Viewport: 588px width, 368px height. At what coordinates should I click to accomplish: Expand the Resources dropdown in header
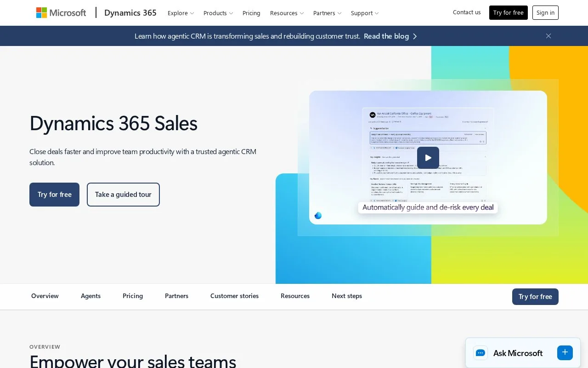[287, 13]
